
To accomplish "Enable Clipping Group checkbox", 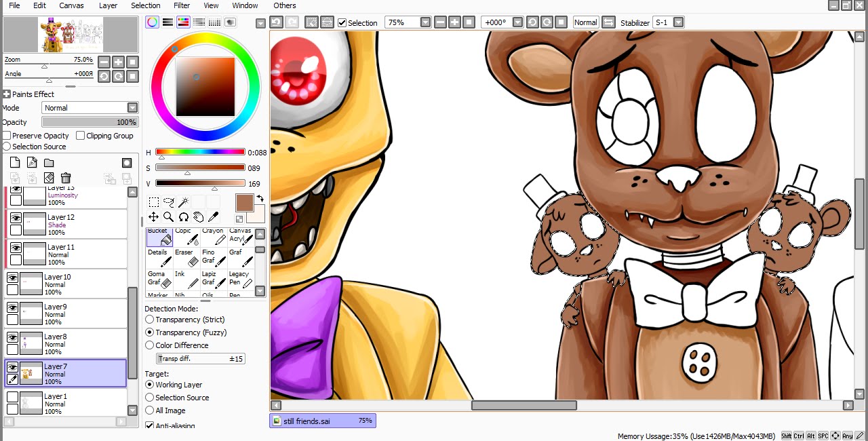I will click(80, 136).
